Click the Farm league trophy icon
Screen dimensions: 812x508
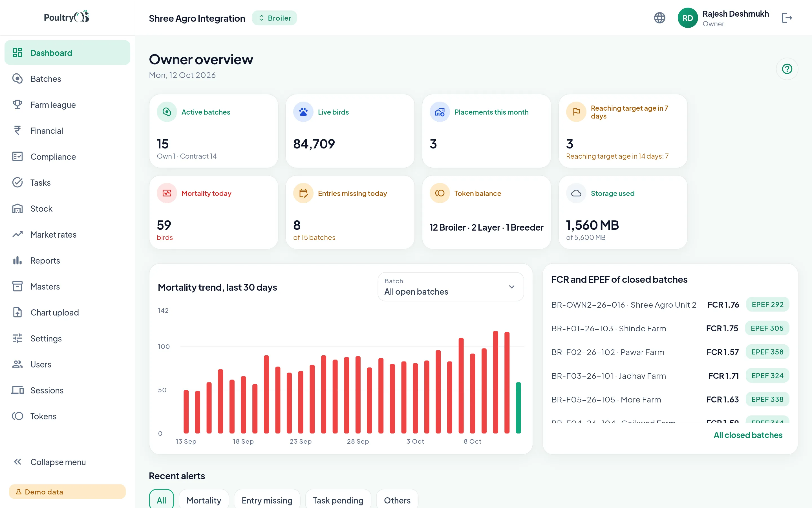pos(17,104)
